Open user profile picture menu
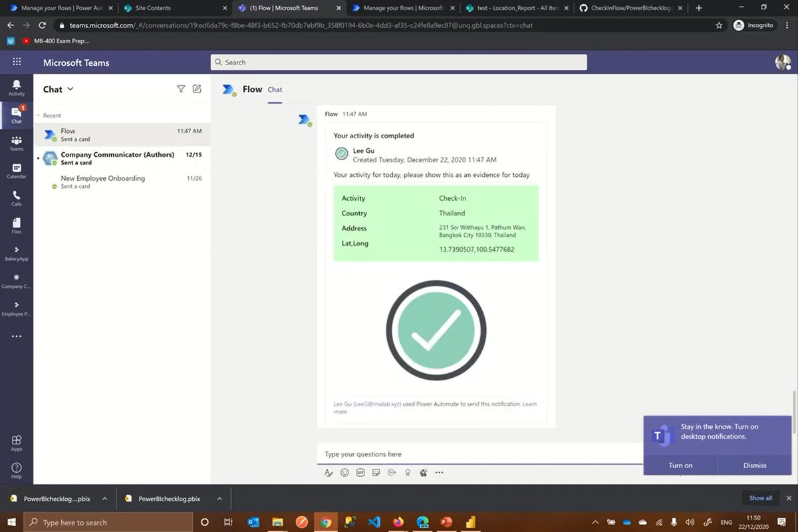Screen dimensions: 798x532 [783, 63]
